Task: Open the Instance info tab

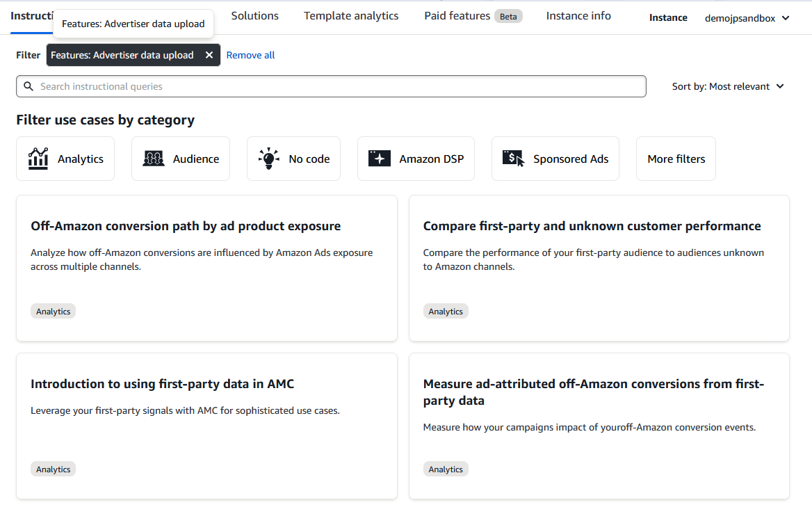Action: coord(578,15)
